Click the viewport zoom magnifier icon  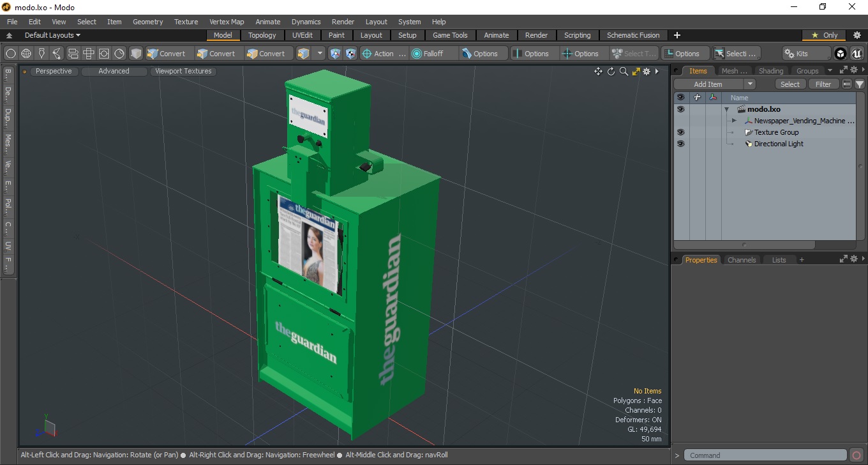tap(624, 72)
